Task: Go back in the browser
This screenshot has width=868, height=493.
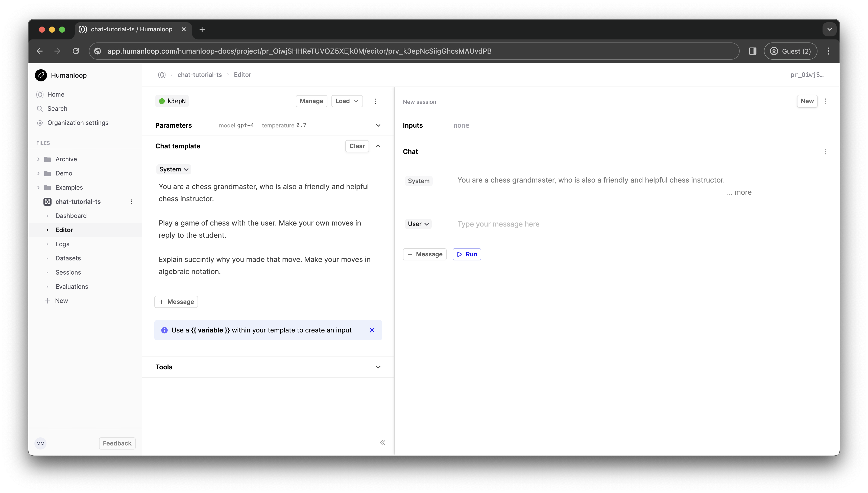Action: (x=40, y=51)
